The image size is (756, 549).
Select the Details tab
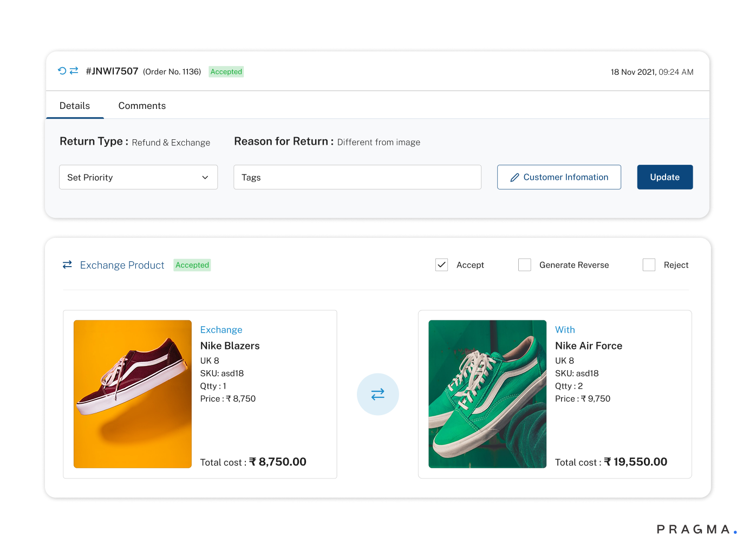(x=75, y=106)
